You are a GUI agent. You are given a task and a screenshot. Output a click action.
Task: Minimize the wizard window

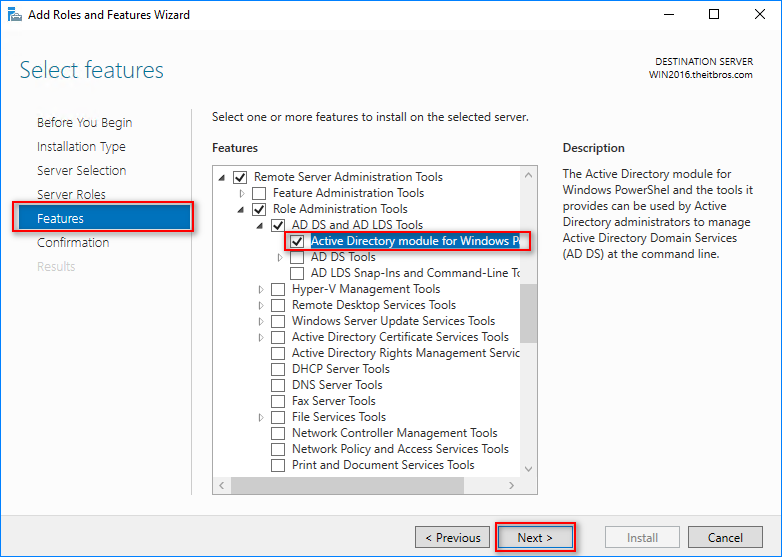tap(669, 14)
